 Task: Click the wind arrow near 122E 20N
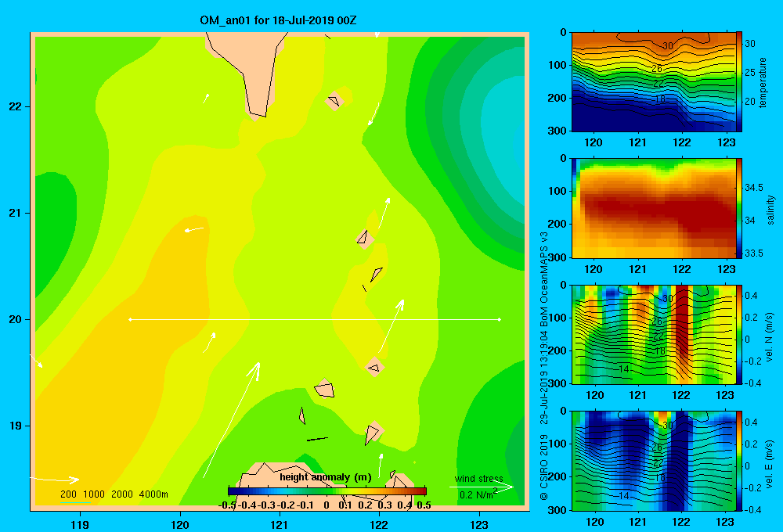pos(391,326)
